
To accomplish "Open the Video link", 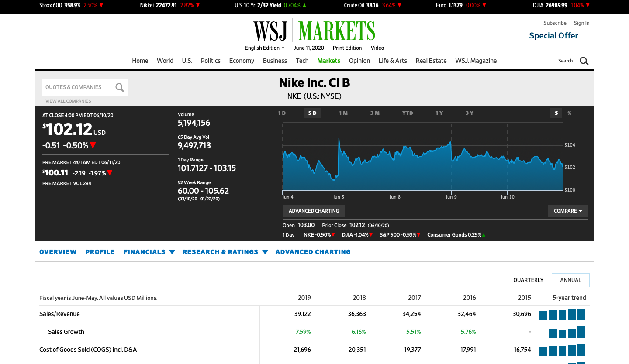I will tap(377, 48).
